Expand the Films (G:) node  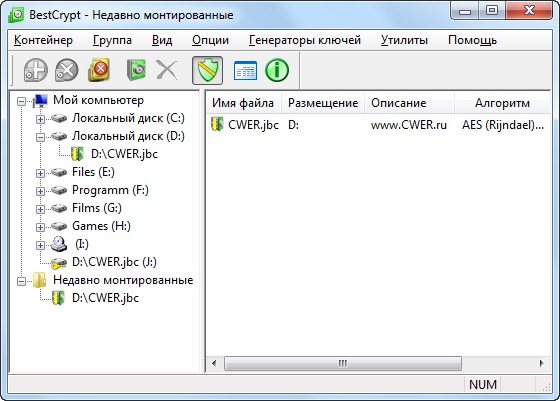(40, 209)
